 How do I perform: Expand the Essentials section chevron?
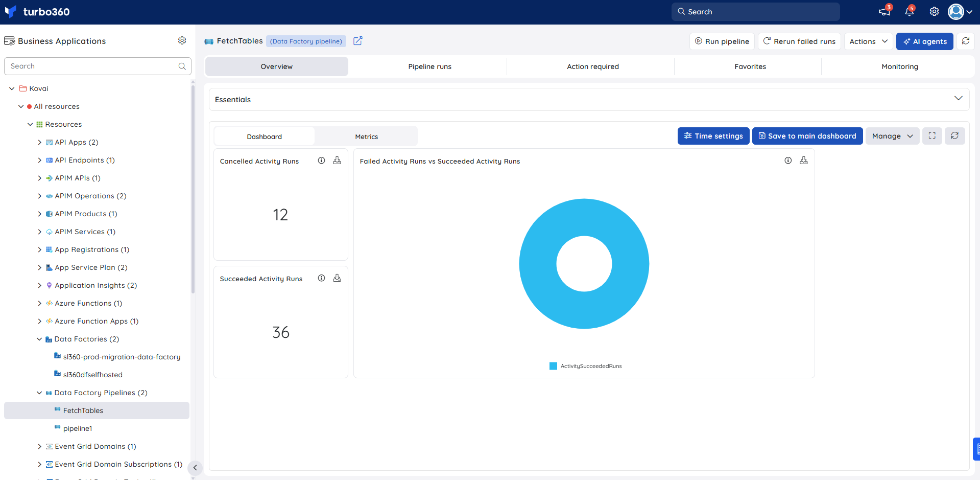(959, 98)
